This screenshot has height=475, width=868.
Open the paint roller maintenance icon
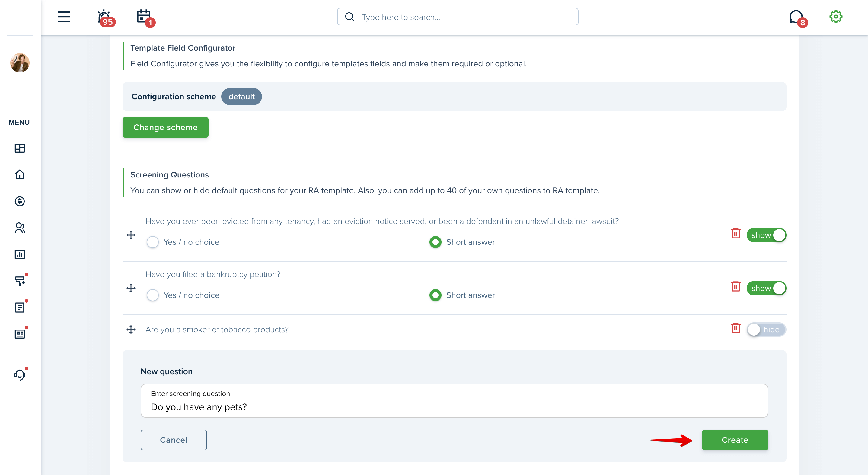(20, 280)
